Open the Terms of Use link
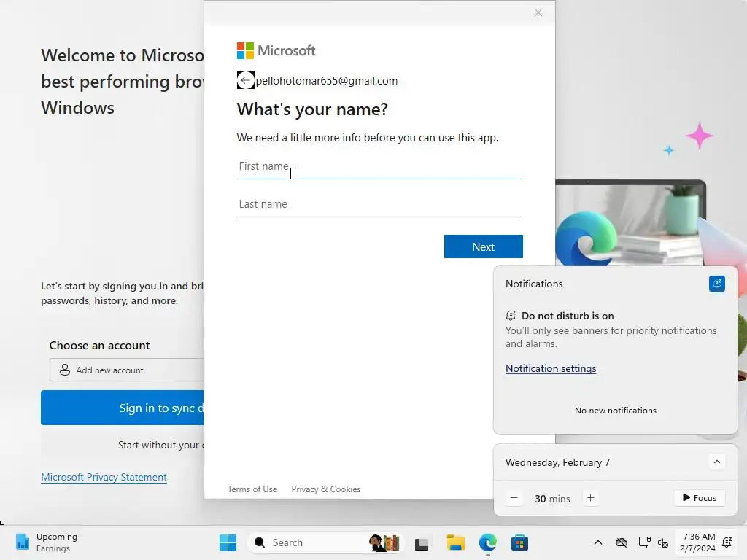 pos(252,489)
